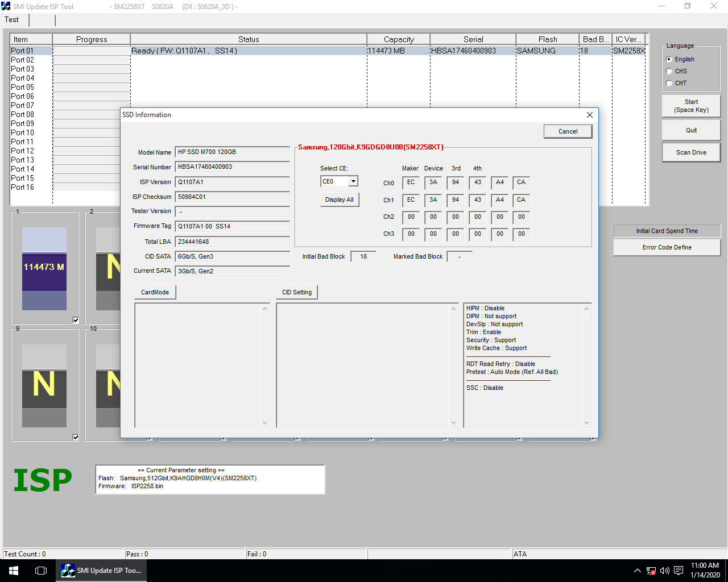This screenshot has width=728, height=582.
Task: Open the taskbar clock showing 11:00 AM
Action: click(705, 571)
